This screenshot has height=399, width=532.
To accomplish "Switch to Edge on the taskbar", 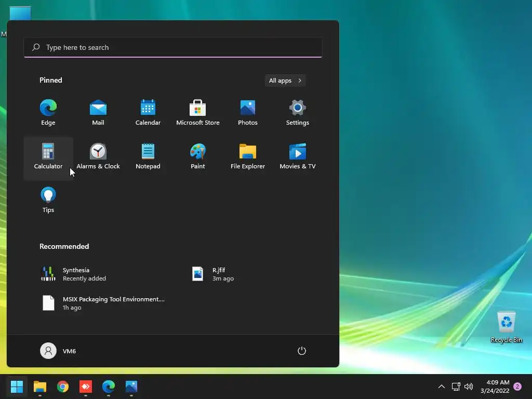I will pos(109,387).
